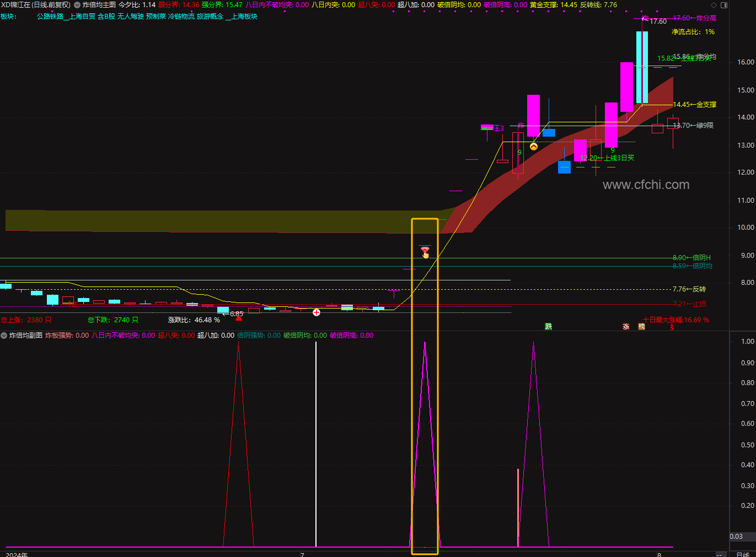Viewport: 756px width, 557px height.
Task: Open the 含B股 sector link
Action: pos(106,17)
